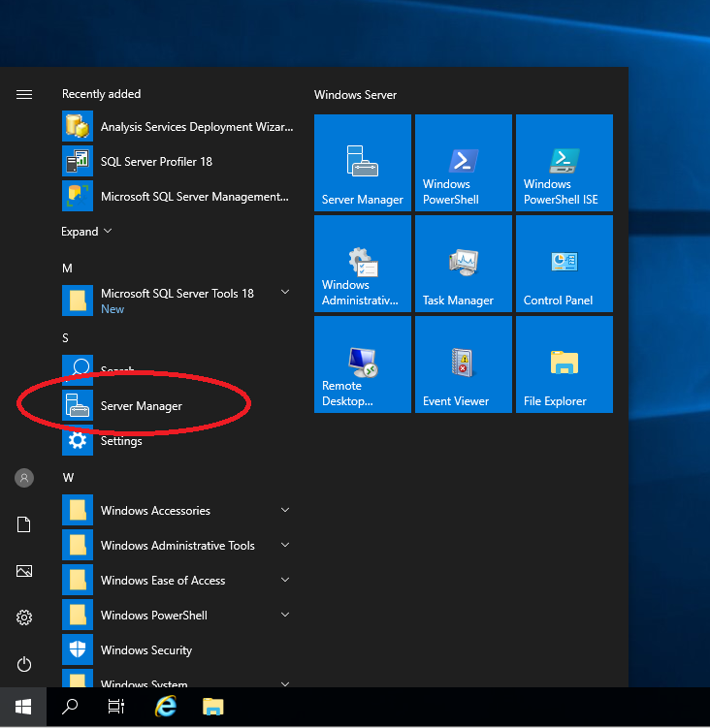Open the File Explorer tile
Screen dimensions: 710x728
pos(565,364)
